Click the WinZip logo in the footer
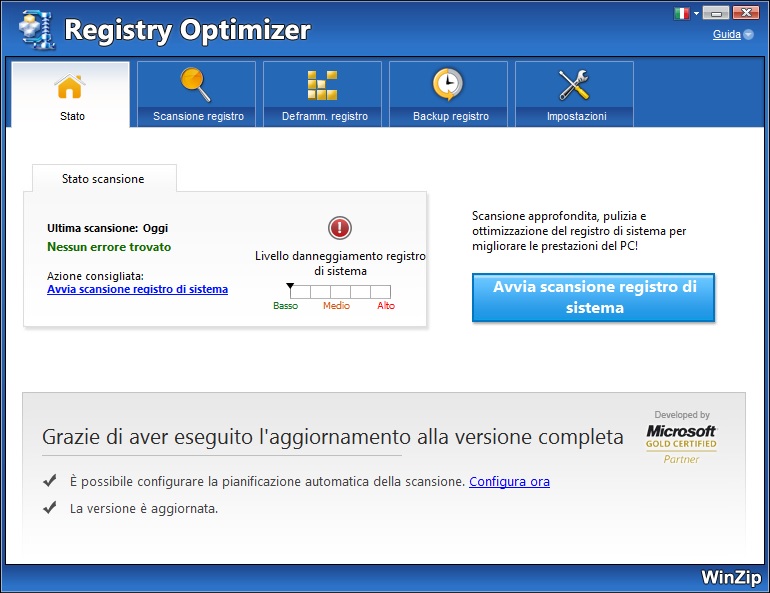The image size is (770, 593). point(731,577)
